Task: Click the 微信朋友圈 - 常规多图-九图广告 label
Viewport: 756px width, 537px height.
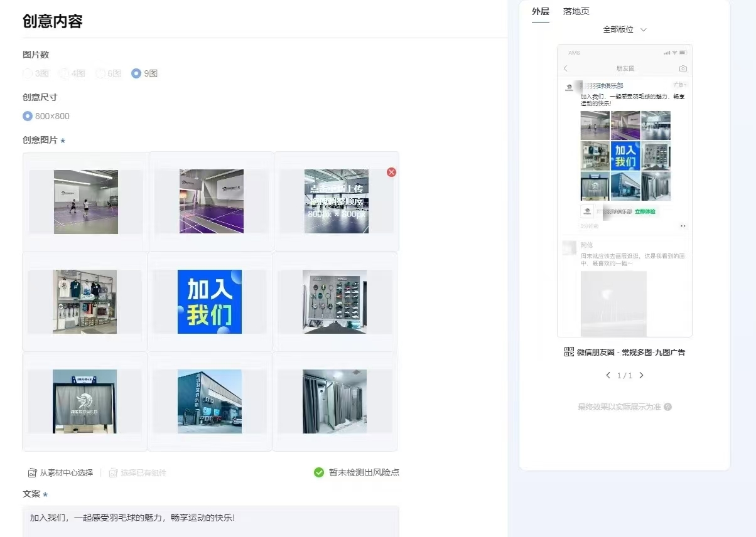Action: pos(631,352)
